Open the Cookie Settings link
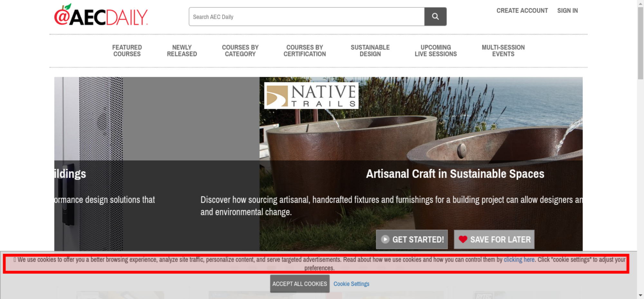Screen dimensions: 644x299 [351, 284]
